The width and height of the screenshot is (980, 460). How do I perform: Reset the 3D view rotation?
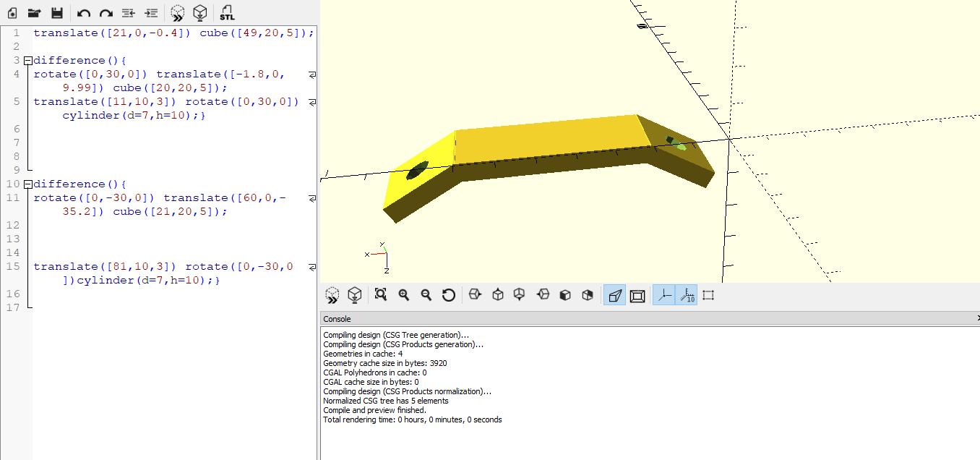(x=449, y=295)
